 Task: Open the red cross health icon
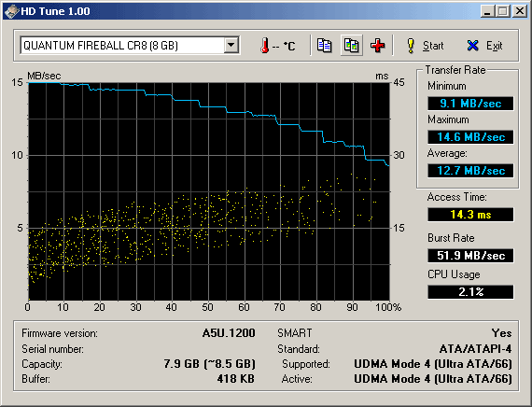pos(378,45)
